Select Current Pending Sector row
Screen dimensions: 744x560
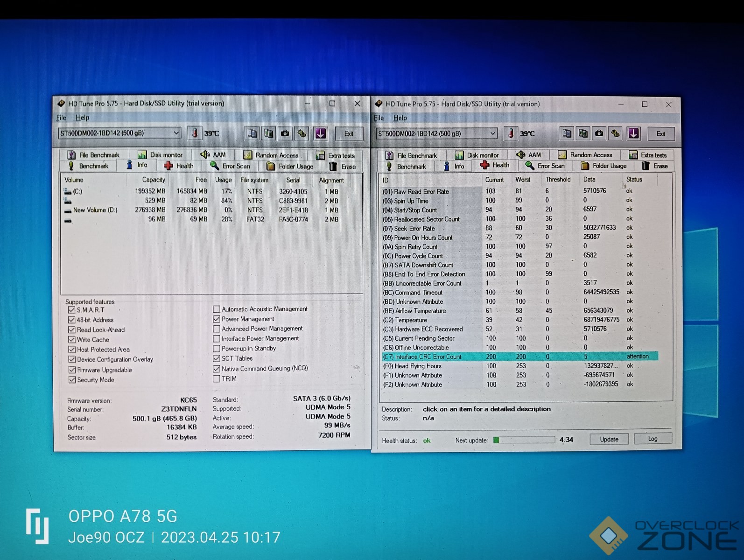tap(519, 338)
